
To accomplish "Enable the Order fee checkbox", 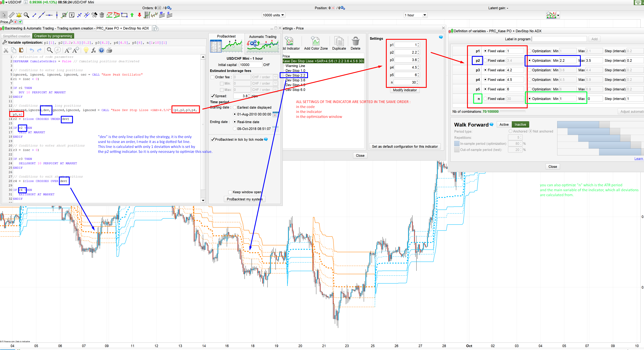I will point(212,77).
